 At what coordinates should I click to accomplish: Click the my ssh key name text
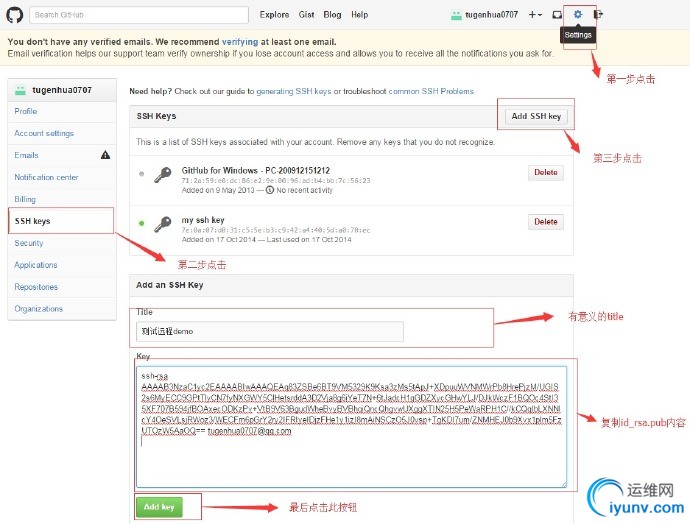pos(203,220)
